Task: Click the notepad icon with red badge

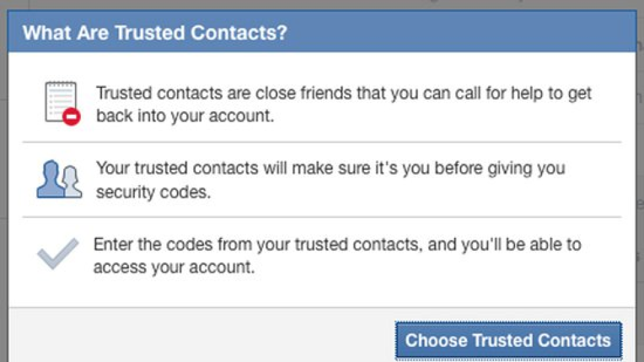Action: tap(61, 102)
